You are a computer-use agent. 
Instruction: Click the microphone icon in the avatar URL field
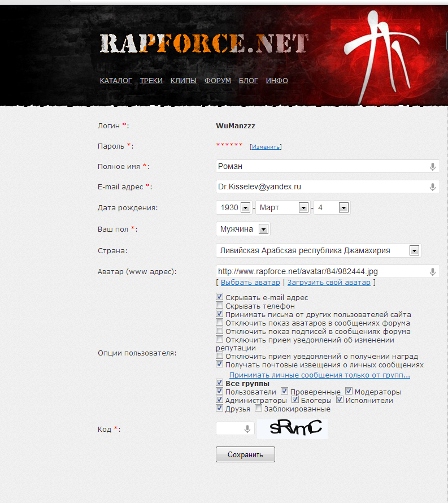coord(433,272)
